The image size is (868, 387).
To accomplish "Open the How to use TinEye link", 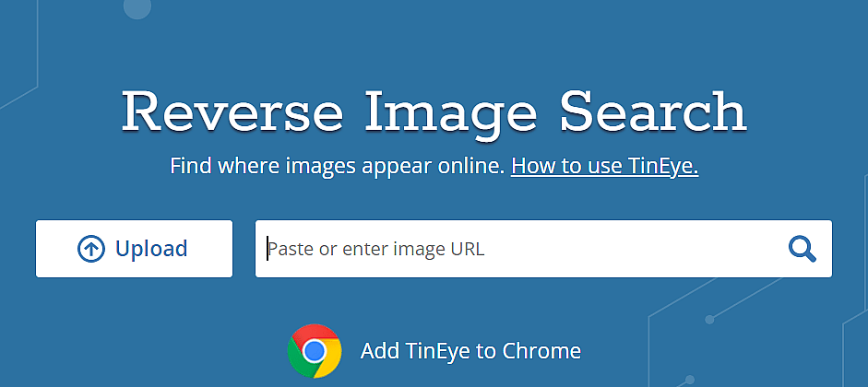I will click(604, 166).
